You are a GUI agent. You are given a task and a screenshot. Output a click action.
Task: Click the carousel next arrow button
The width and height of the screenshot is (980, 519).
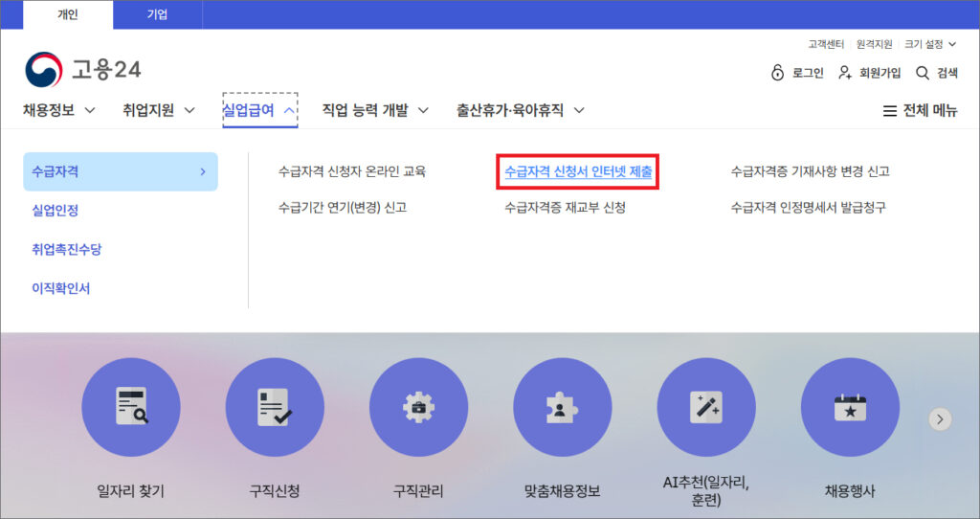pos(941,418)
